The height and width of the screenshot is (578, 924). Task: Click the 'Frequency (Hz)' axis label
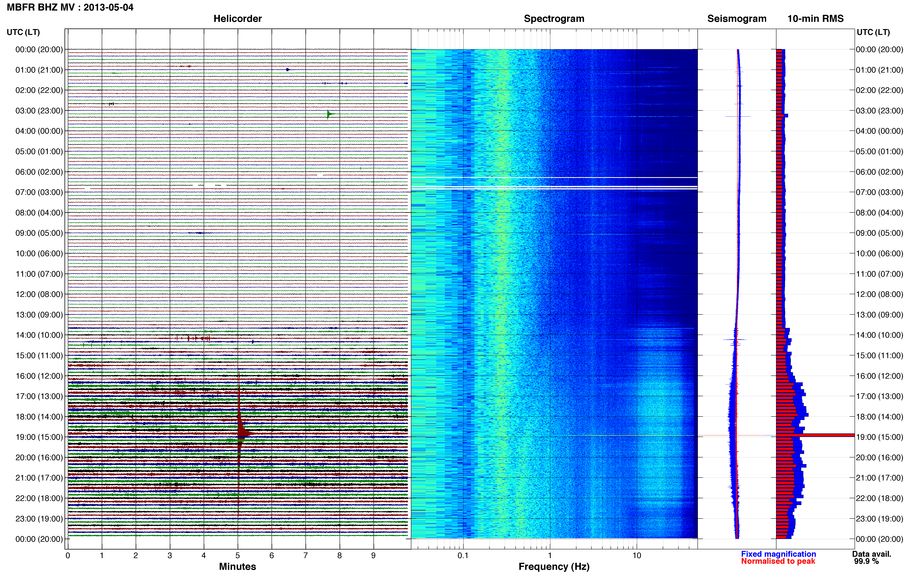pos(554,567)
